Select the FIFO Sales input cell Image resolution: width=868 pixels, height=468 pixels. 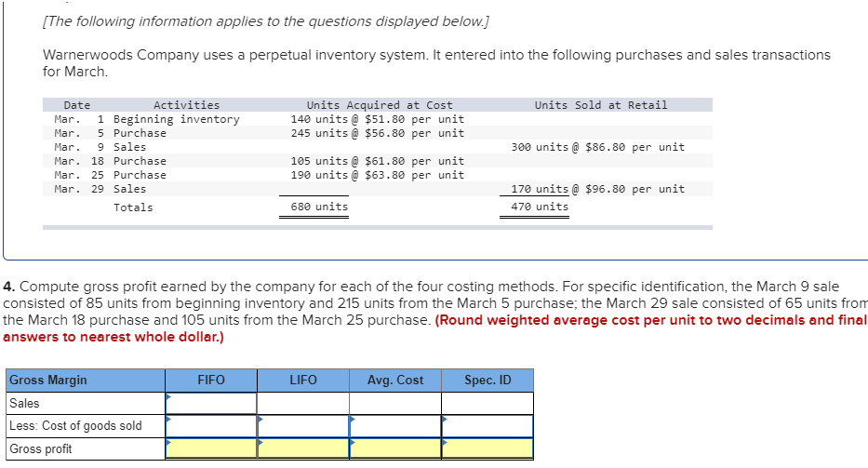point(211,403)
